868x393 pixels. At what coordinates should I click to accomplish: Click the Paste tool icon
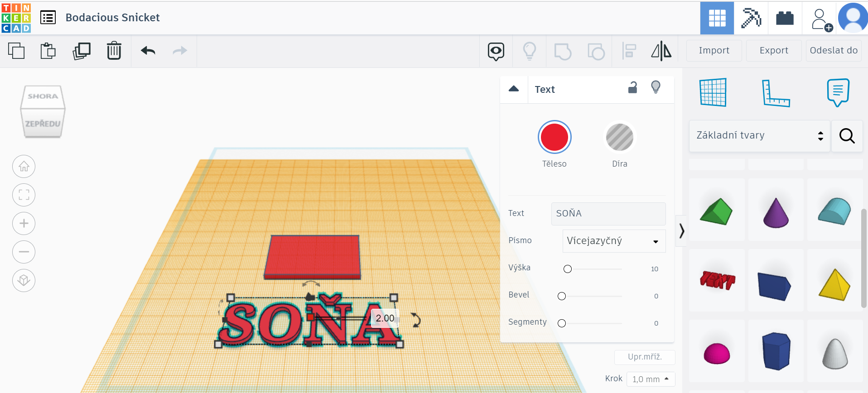point(48,51)
